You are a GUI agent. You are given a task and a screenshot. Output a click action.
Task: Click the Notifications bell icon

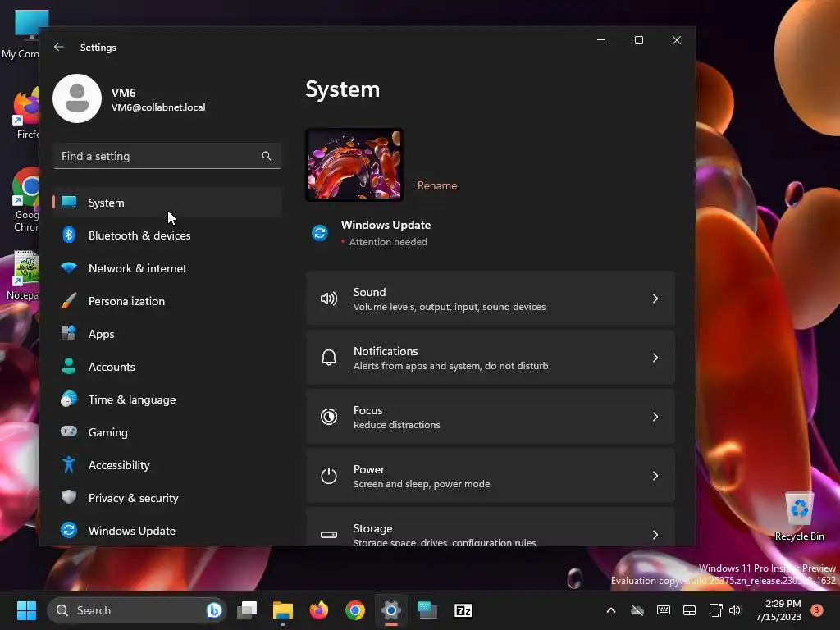(329, 358)
